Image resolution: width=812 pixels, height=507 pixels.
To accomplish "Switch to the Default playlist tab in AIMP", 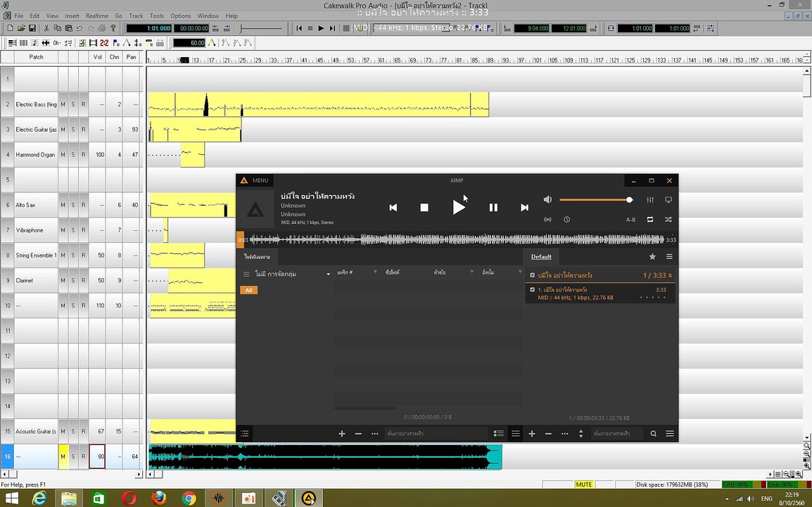I will point(541,256).
